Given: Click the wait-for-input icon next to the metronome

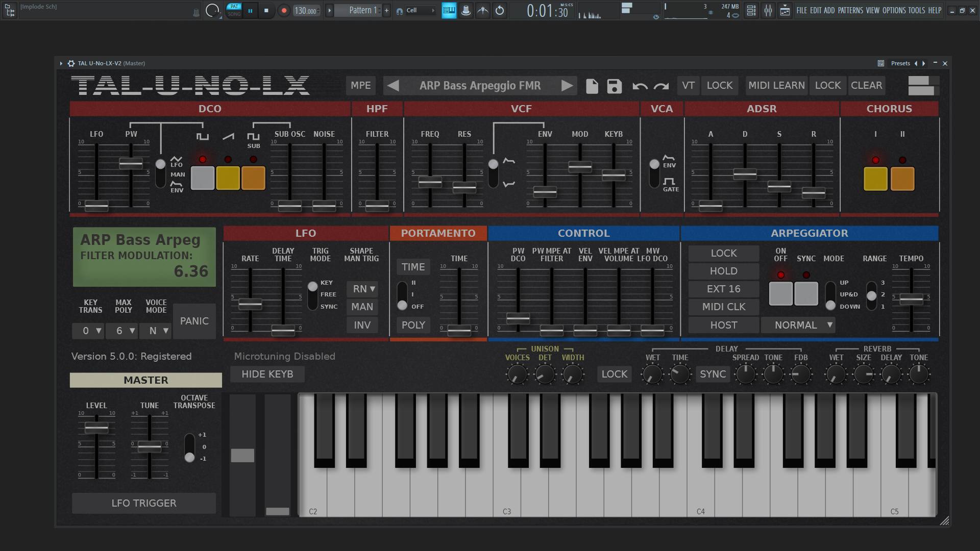Looking at the screenshot, I should pos(482,10).
